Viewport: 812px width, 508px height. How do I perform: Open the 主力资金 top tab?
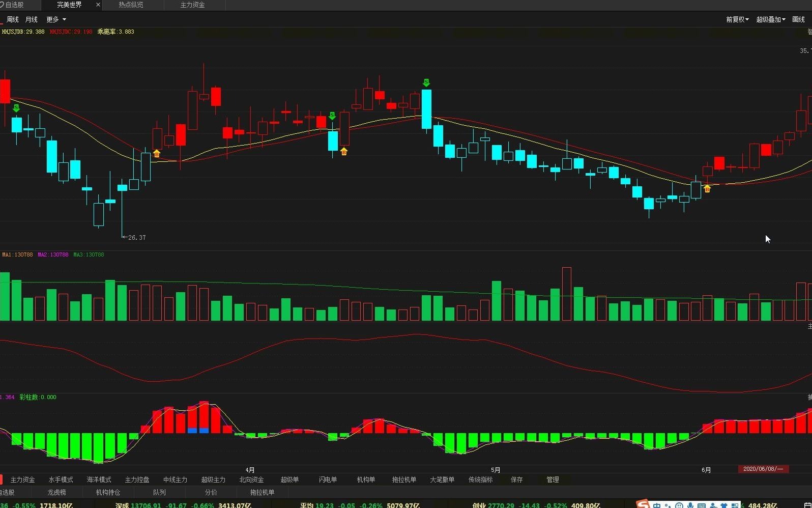tap(192, 5)
